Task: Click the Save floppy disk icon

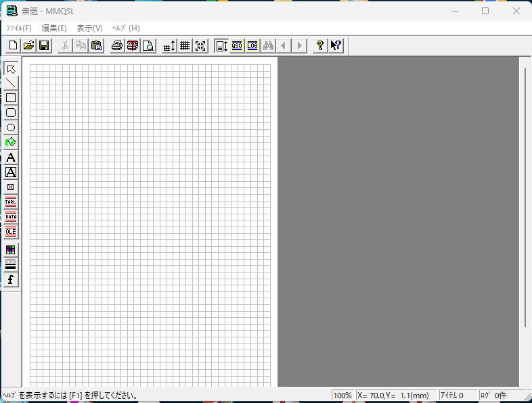Action: (43, 46)
